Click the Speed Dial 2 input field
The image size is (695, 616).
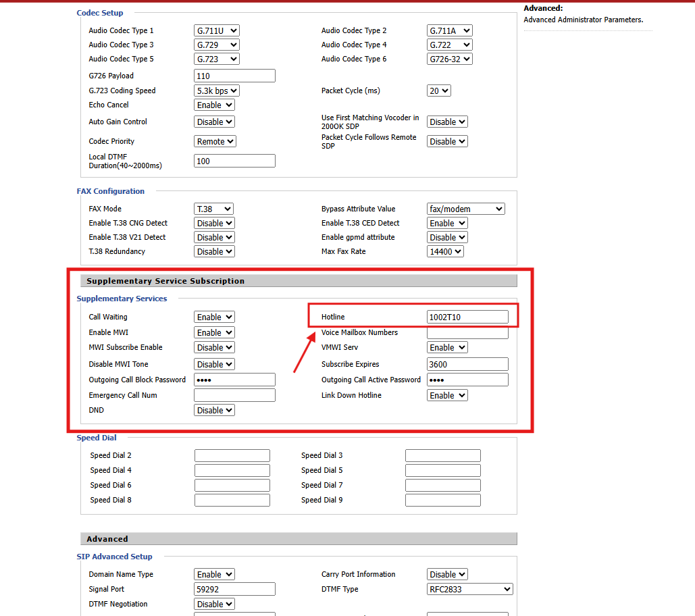232,455
